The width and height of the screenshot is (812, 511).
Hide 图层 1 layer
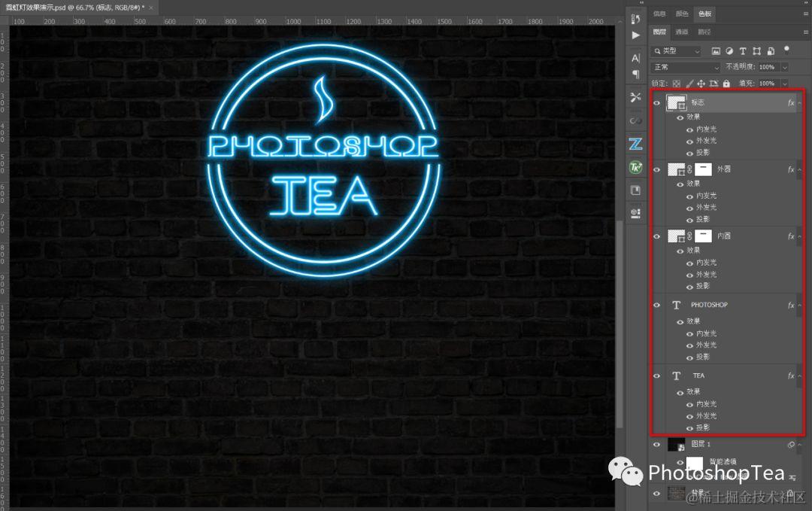(x=656, y=445)
